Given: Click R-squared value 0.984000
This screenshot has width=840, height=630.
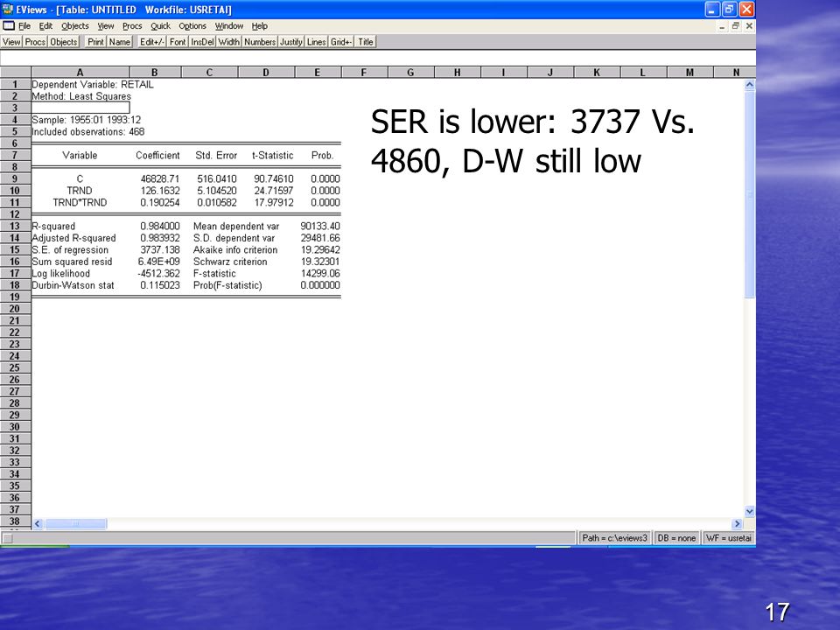Looking at the screenshot, I should (160, 226).
